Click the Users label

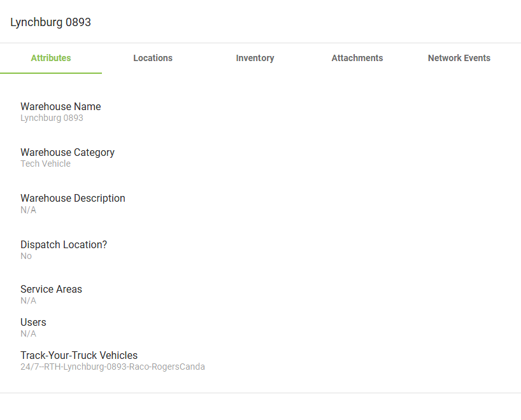pos(33,323)
